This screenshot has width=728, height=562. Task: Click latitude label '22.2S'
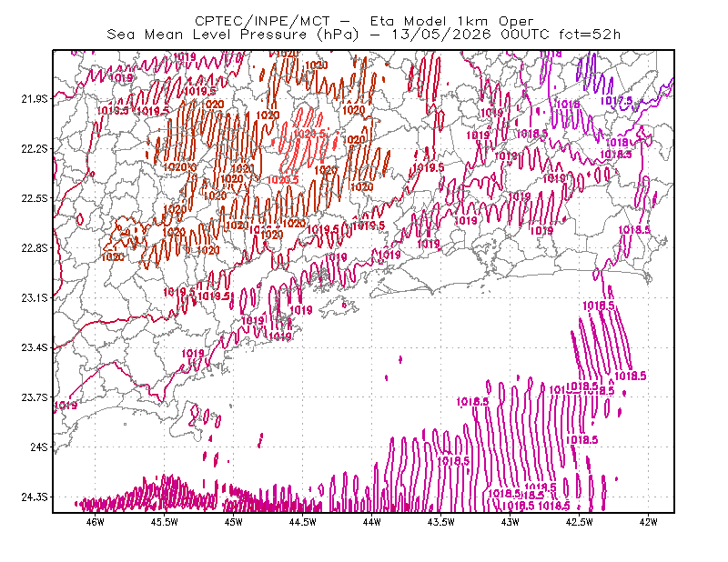click(35, 148)
